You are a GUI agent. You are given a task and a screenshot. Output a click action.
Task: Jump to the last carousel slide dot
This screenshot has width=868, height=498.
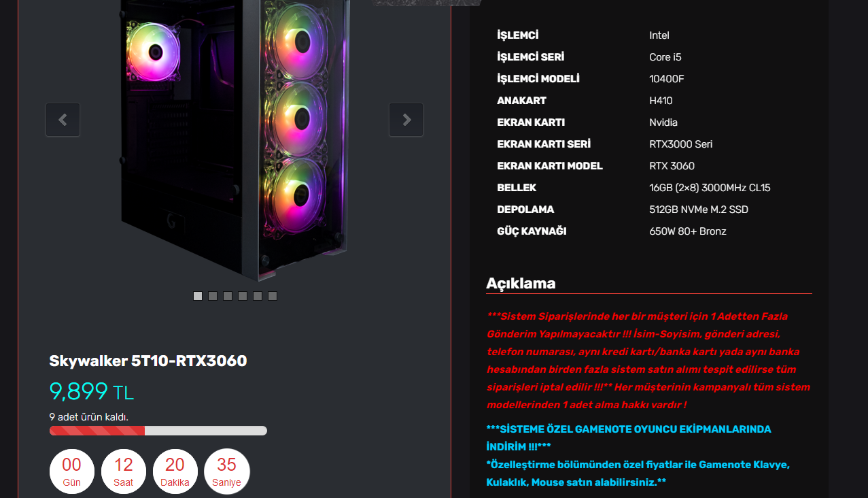click(x=273, y=296)
